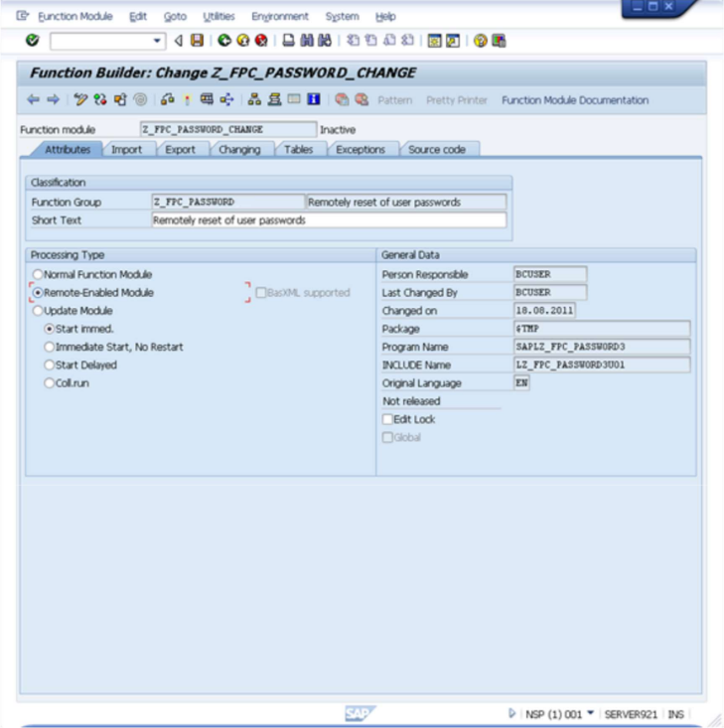Click the red Cancel icon

tap(260, 41)
